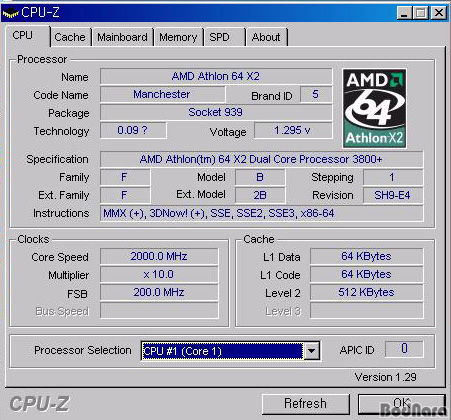Click the CPU-Z title bar icon
This screenshot has height=420, width=451.
point(10,13)
